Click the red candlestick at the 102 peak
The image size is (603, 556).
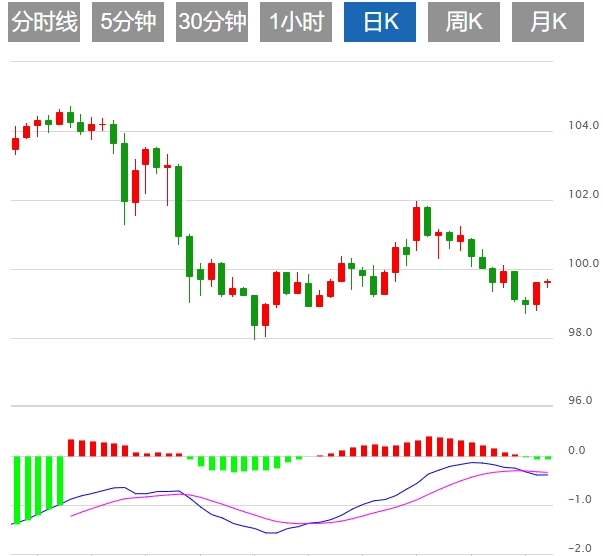416,222
